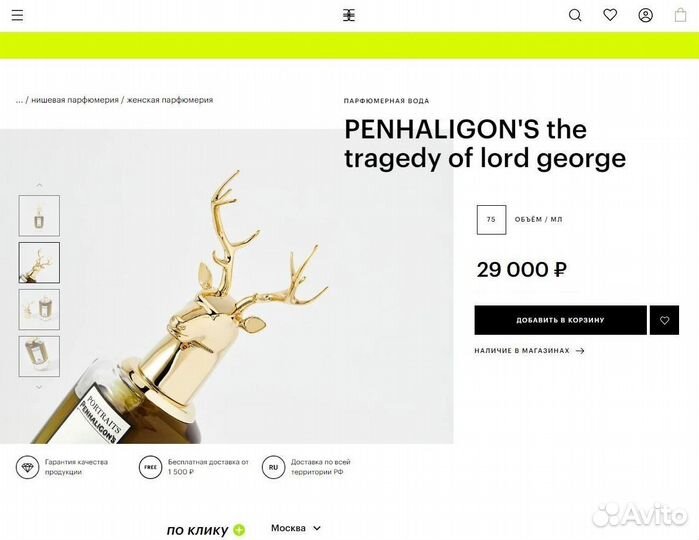Screen dimensions: 699x540
Task: Show previous thumbnails with up chevron
Action: [x=39, y=185]
